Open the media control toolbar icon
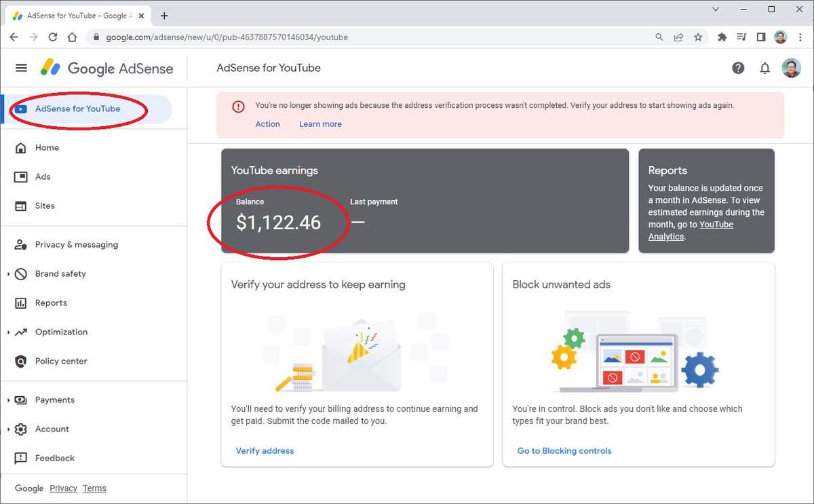Screen dimensions: 814x504 point(741,37)
